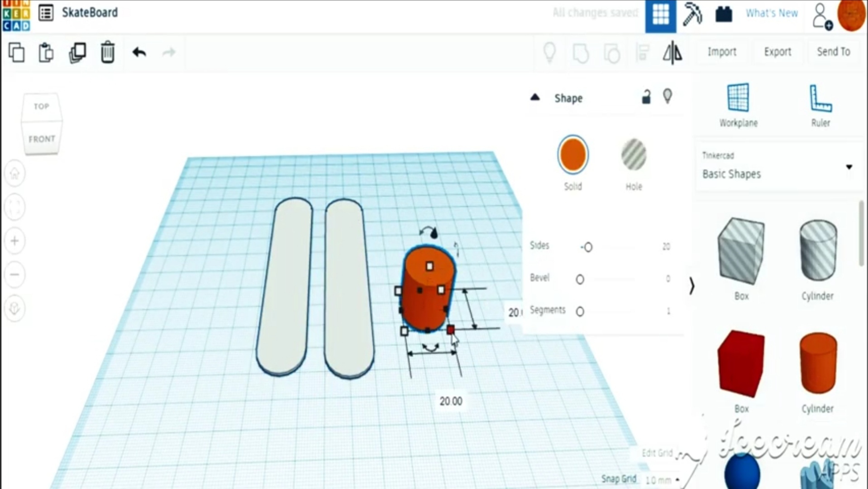Click the Copy icon in the toolbar

click(16, 52)
